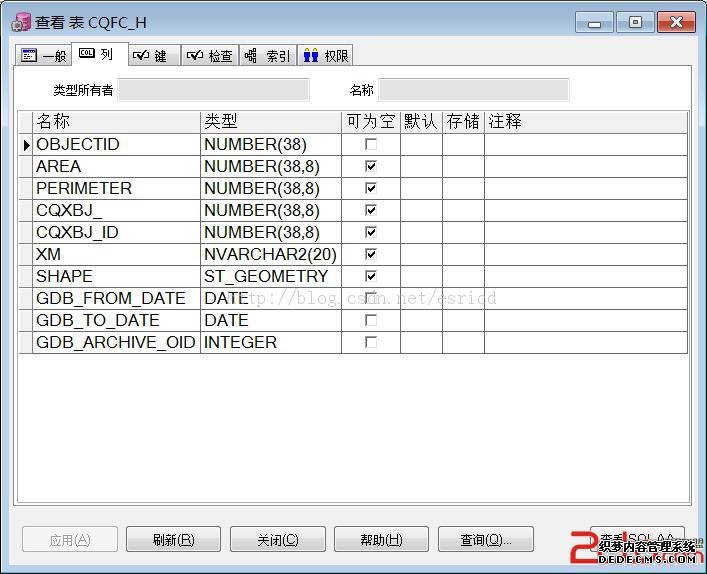Click the 名称 field at top
Screen dimensions: 707x574
coord(473,90)
